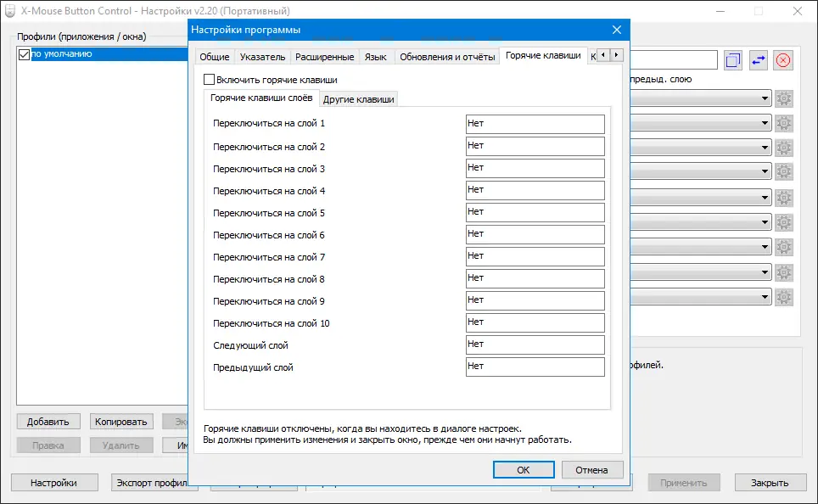Switch to Другие клавиши sub-tab
The image size is (818, 504).
(358, 99)
